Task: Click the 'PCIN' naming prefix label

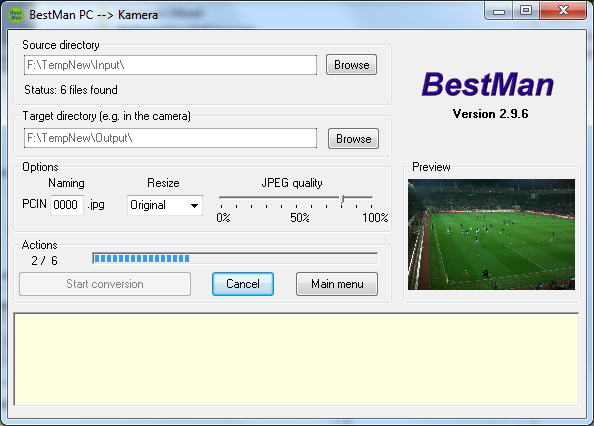Action: [34, 204]
